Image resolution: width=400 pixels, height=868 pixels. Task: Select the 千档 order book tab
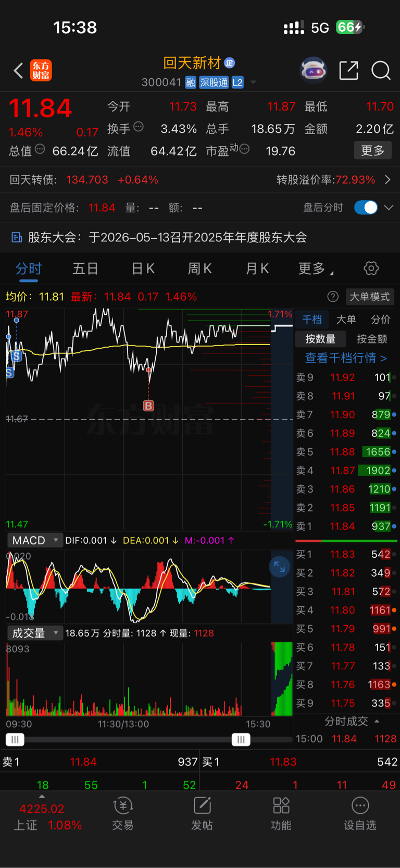point(312,320)
